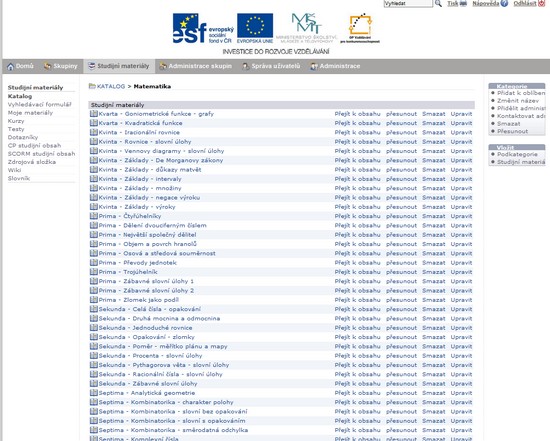Open Dotazníky in the left sidebar
Viewport: 550px width, 441px height.
tap(23, 137)
